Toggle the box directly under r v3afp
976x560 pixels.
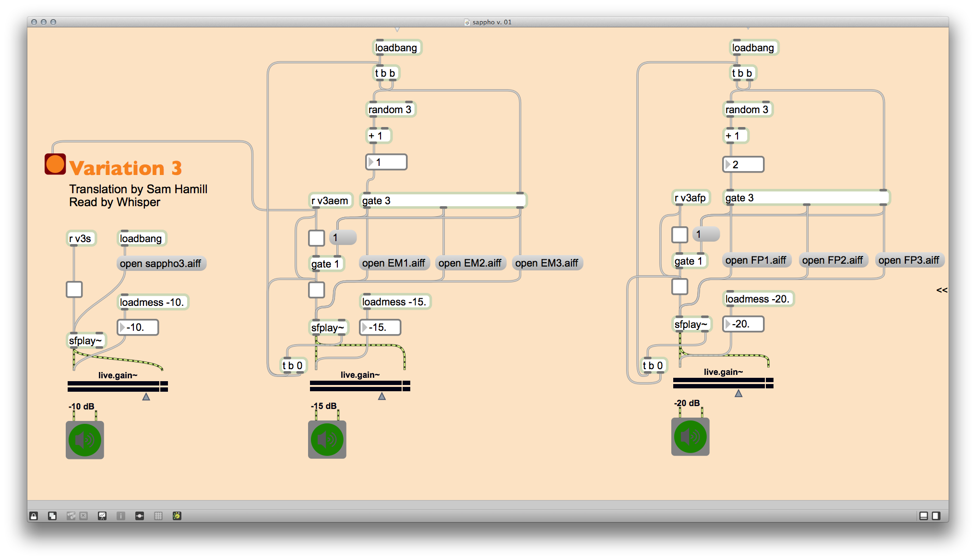pos(679,235)
